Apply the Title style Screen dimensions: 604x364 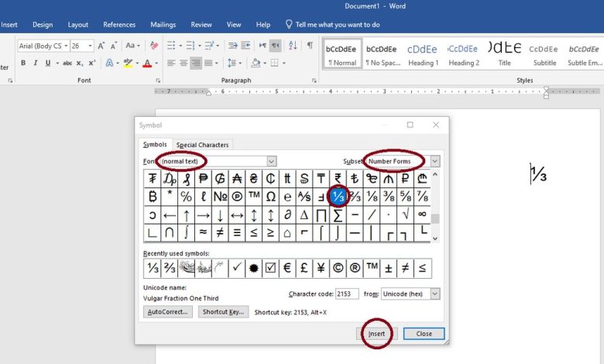504,53
